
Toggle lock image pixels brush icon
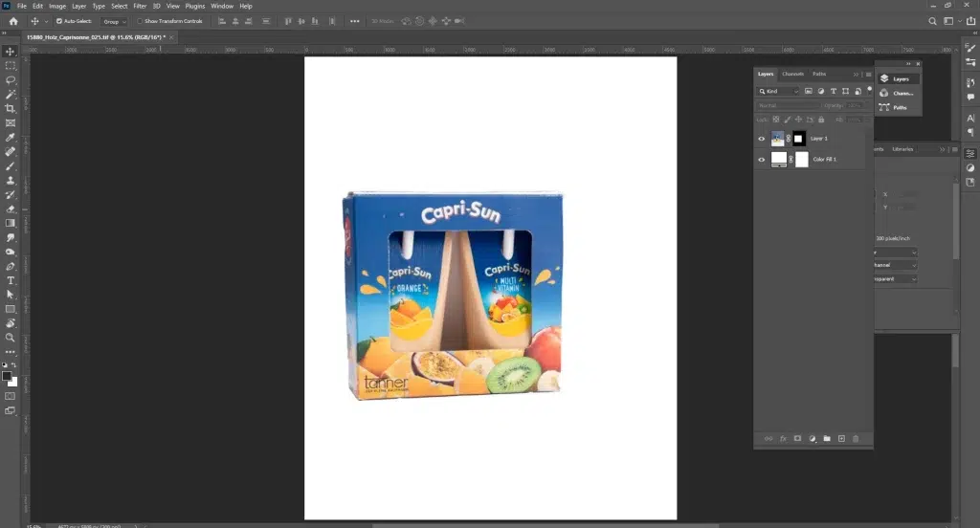[x=788, y=120]
